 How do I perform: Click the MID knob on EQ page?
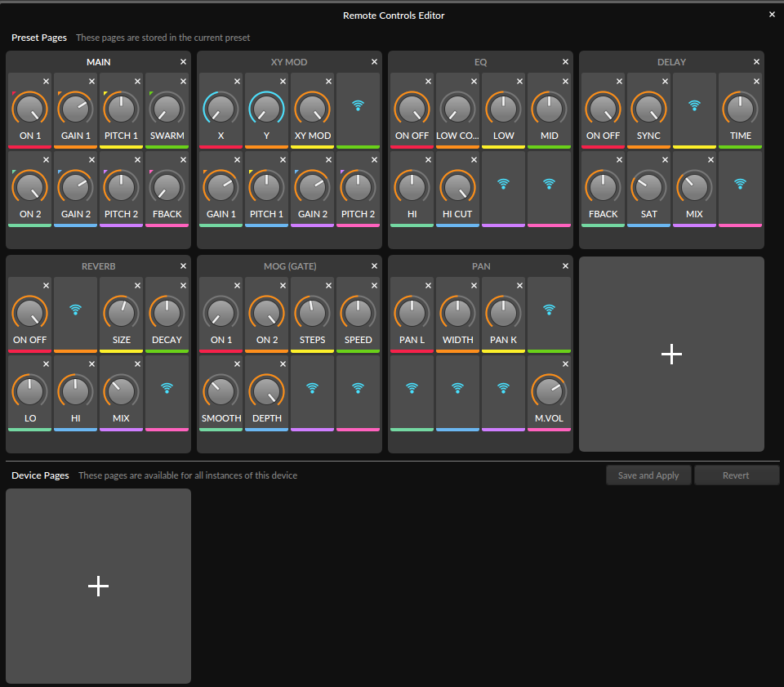549,109
